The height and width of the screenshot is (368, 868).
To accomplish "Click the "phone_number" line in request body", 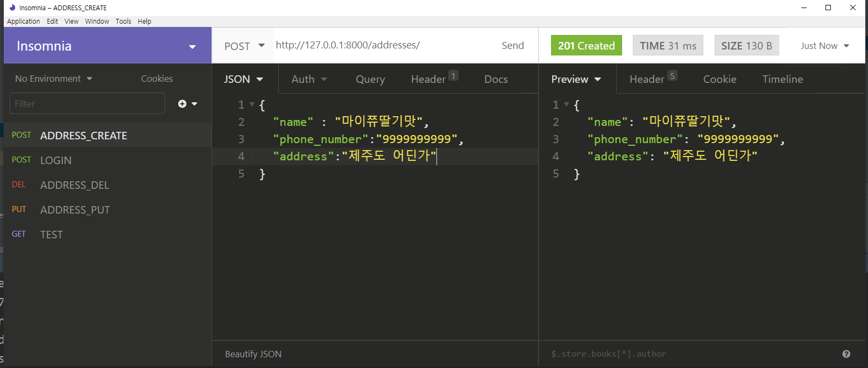I will 368,139.
